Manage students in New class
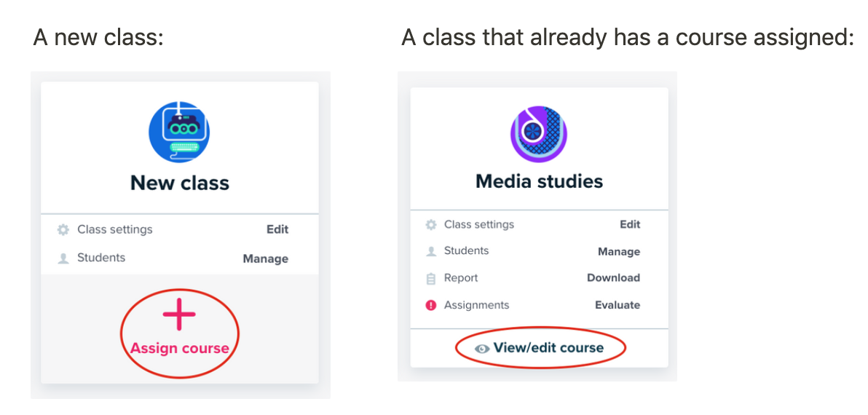Image resolution: width=868 pixels, height=415 pixels. click(265, 258)
